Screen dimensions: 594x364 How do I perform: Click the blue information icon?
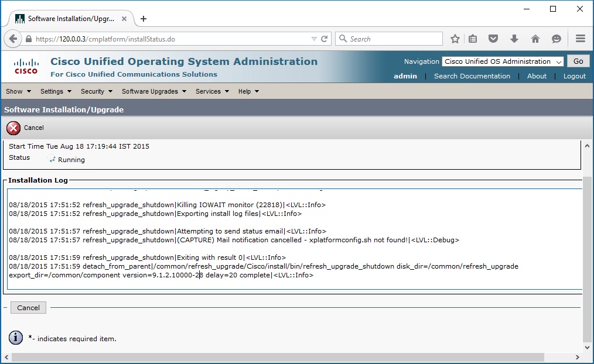(x=16, y=338)
